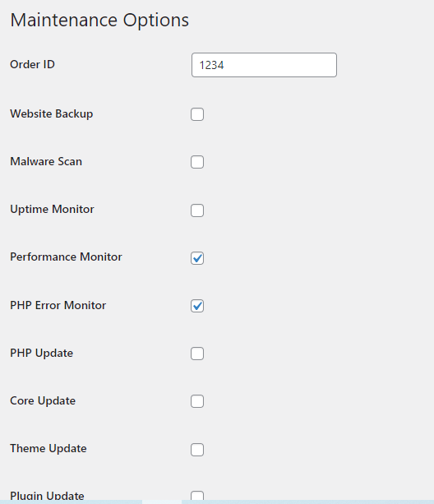Enable the Website Backup checkbox
The height and width of the screenshot is (504, 434).
click(197, 114)
